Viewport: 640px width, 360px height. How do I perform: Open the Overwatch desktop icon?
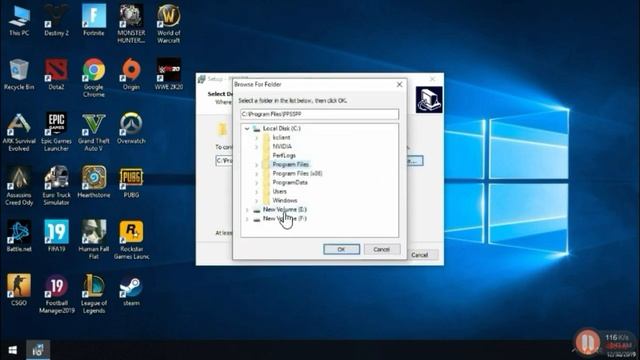click(131, 129)
